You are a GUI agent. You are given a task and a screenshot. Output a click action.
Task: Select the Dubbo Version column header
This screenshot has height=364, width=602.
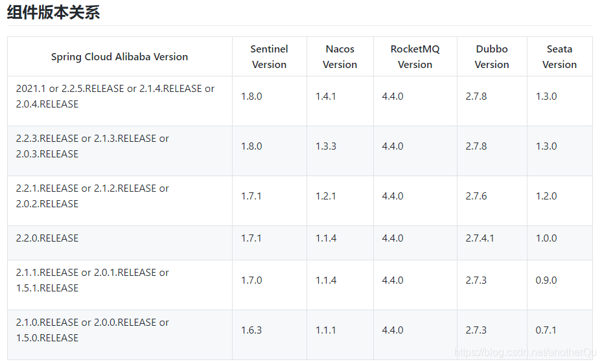point(492,57)
